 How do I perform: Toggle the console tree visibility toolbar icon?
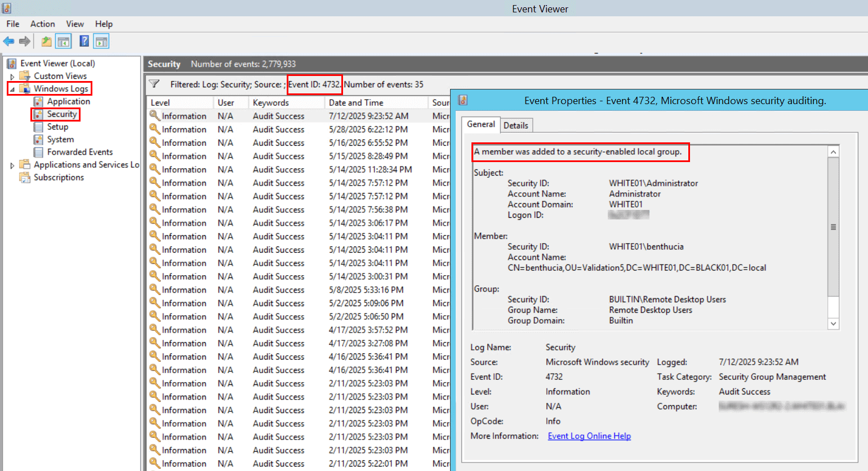[63, 41]
